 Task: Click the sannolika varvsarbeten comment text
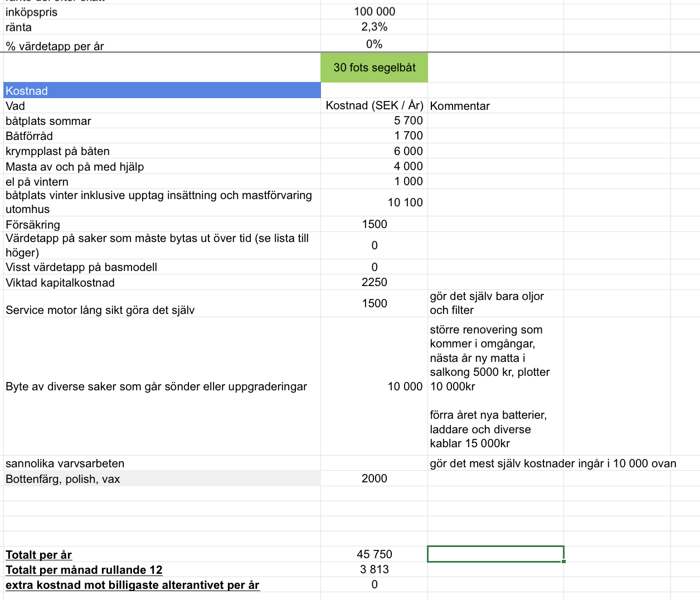point(552,463)
